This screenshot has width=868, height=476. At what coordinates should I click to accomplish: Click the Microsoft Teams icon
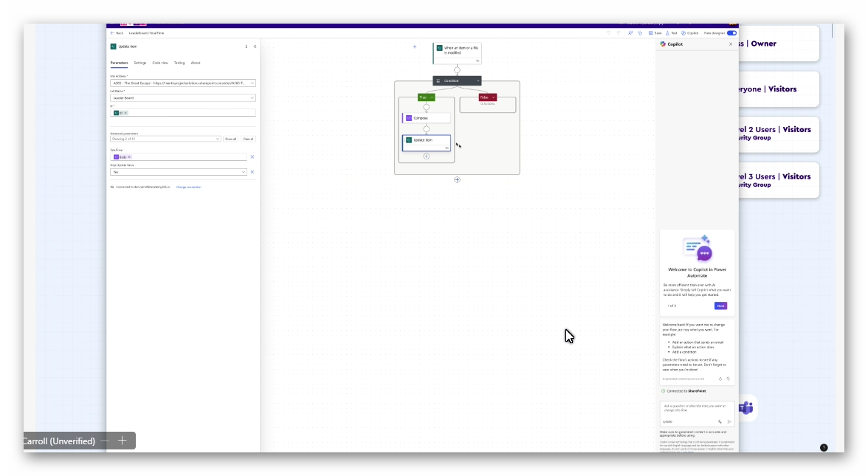[746, 409]
